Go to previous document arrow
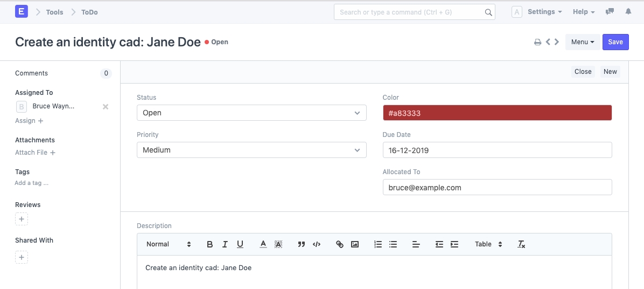The image size is (644, 289). click(548, 42)
